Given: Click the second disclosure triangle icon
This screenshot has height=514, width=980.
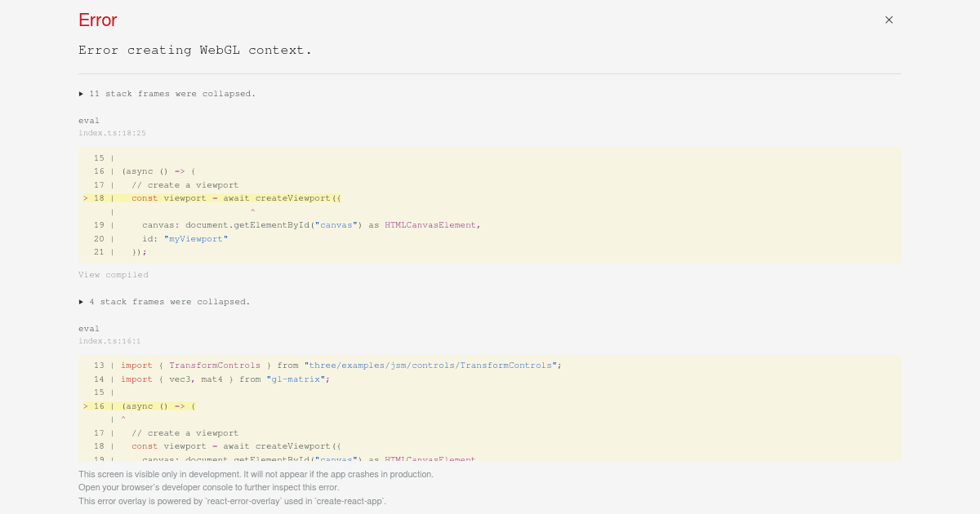Looking at the screenshot, I should 81,301.
